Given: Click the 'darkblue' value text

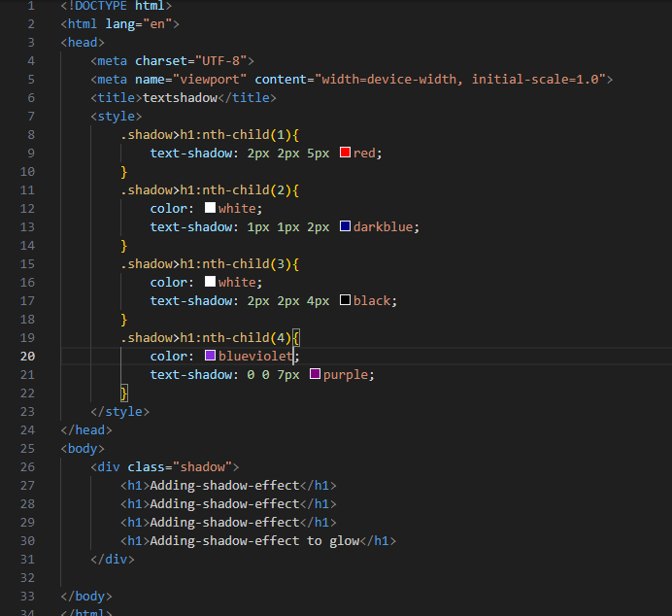Looking at the screenshot, I should [384, 226].
